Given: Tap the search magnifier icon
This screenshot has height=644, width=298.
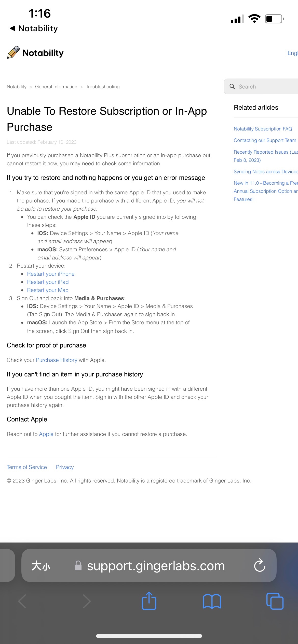Looking at the screenshot, I should tap(232, 86).
